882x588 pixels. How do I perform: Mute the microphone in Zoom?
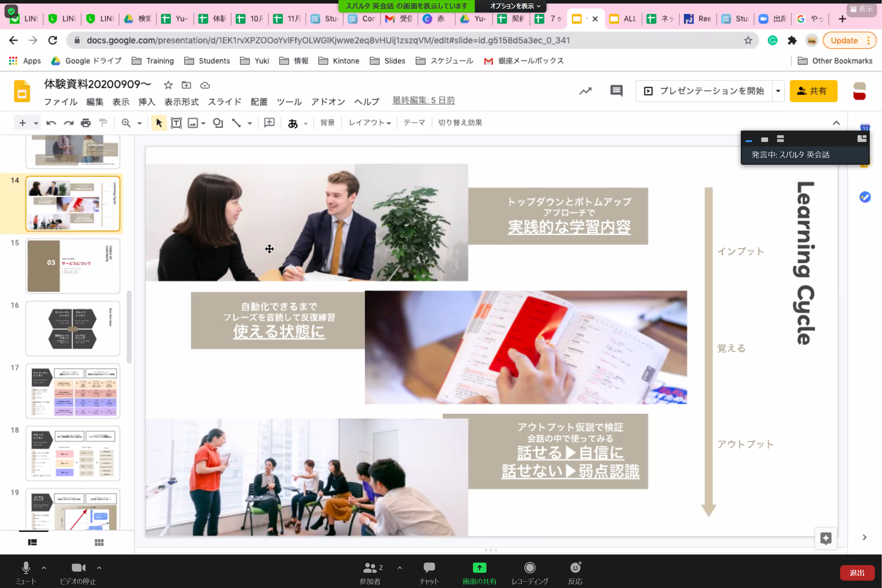pyautogui.click(x=25, y=568)
